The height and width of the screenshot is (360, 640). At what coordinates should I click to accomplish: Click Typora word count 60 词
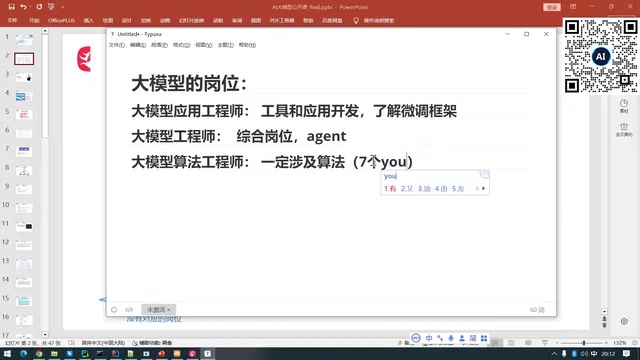[537, 310]
